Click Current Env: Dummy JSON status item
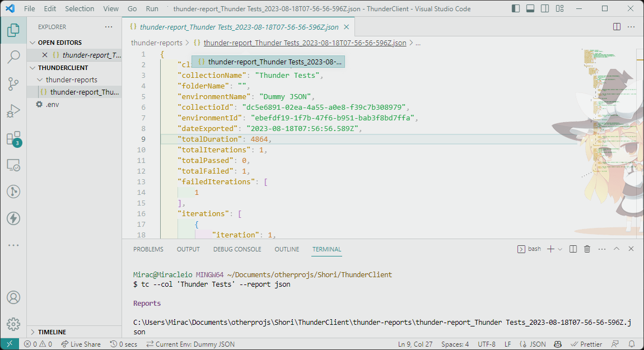 pos(191,344)
